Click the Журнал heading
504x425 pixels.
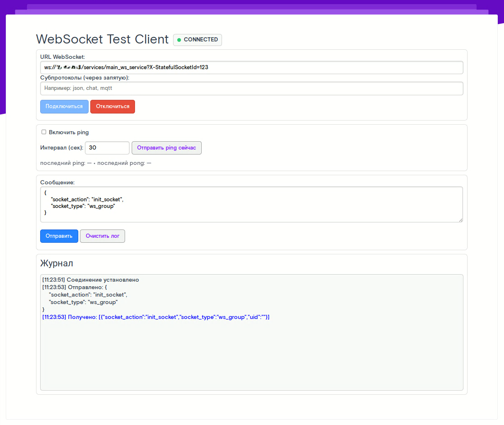click(x=57, y=263)
